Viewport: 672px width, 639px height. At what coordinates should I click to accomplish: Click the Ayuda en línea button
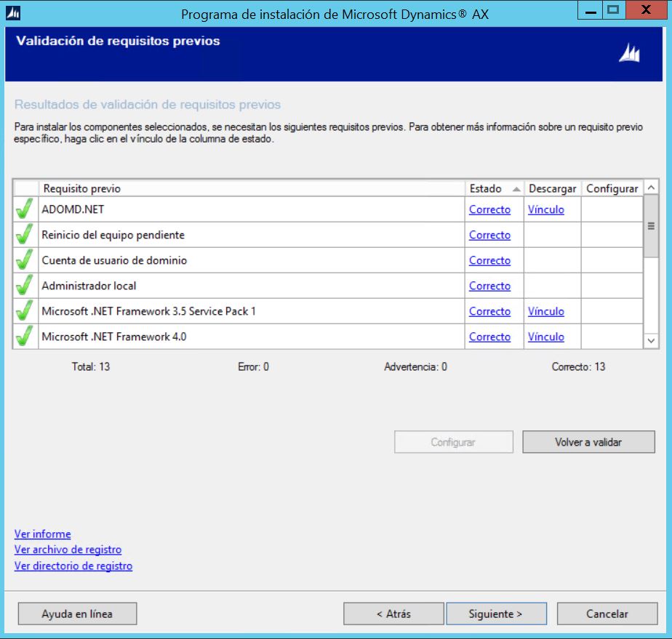point(77,614)
